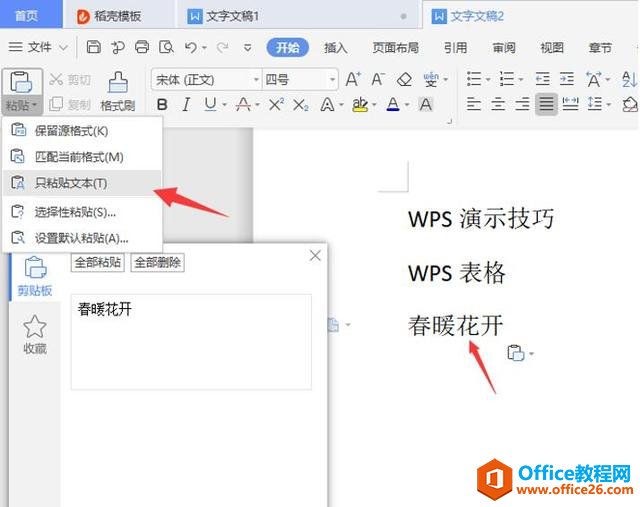Click the Print icon
Image resolution: width=640 pixels, height=507 pixels.
pyautogui.click(x=142, y=47)
